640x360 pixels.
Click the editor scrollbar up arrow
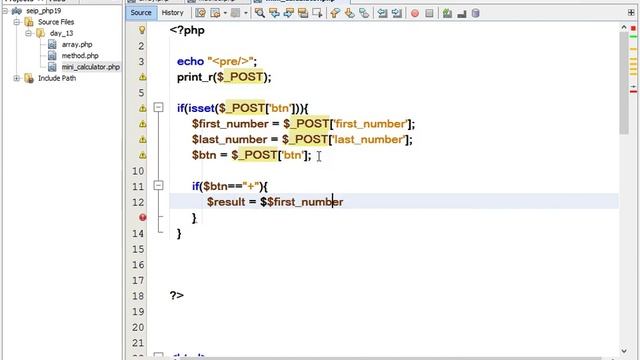pos(624,27)
